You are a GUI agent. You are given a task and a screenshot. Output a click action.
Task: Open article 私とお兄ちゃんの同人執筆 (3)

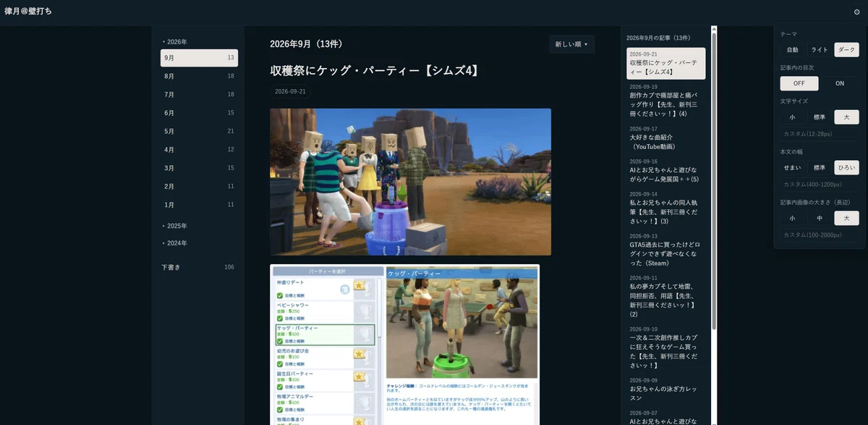point(665,209)
